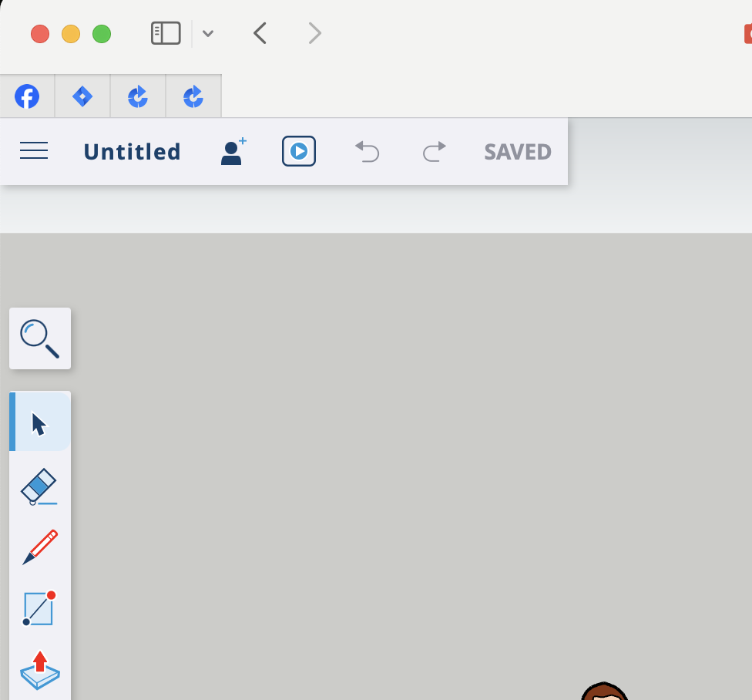752x700 pixels.
Task: Open the sidebar options dropdown arrow
Action: click(208, 34)
